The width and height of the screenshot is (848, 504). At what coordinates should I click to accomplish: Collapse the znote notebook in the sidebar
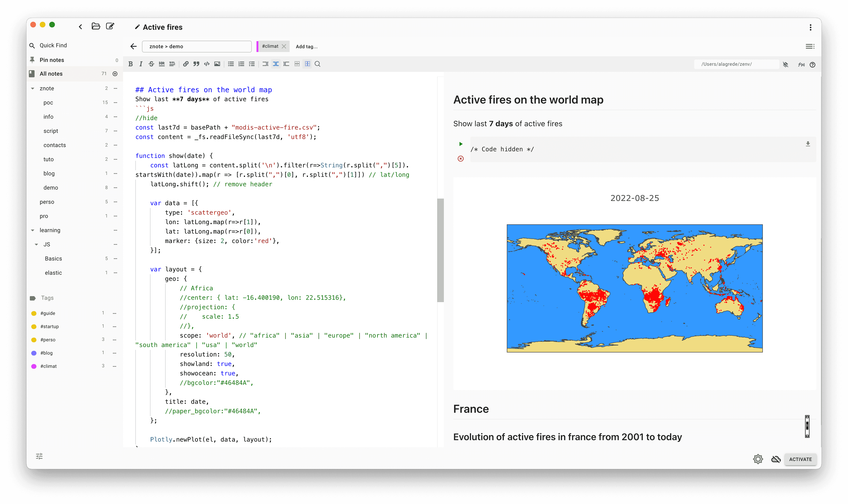pos(33,88)
